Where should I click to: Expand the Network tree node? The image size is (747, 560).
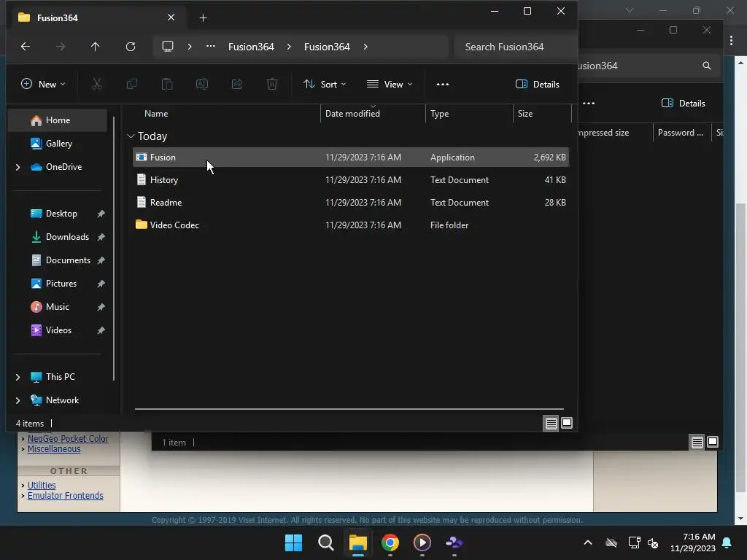pos(18,400)
